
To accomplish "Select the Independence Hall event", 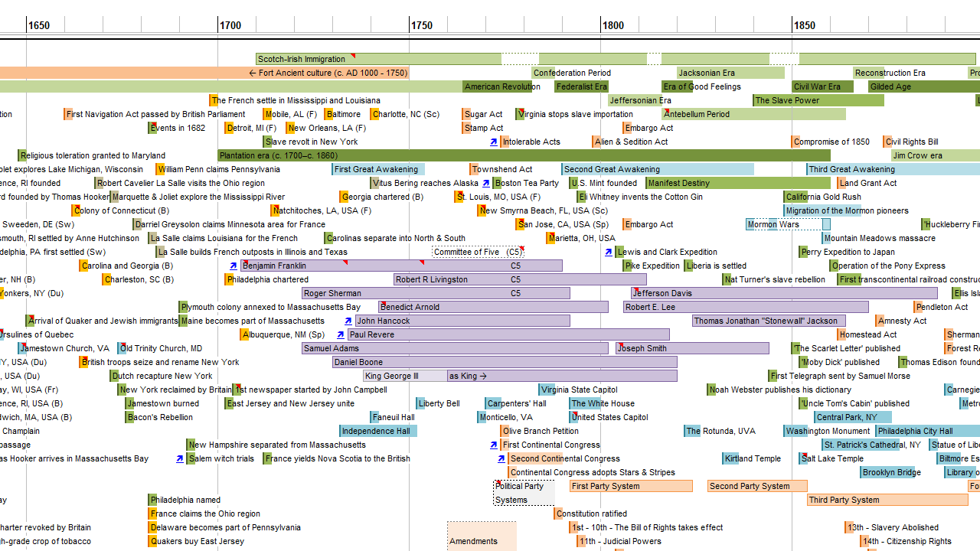I will tap(378, 431).
